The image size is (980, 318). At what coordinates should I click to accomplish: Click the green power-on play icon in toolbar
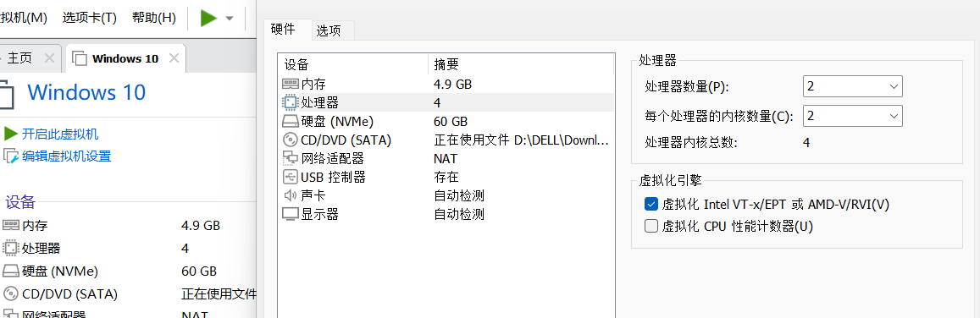(x=208, y=18)
